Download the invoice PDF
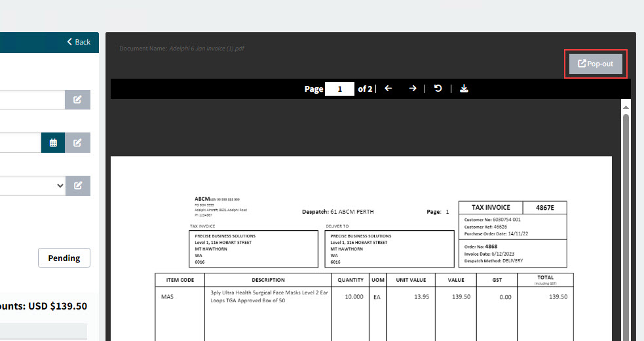 464,89
